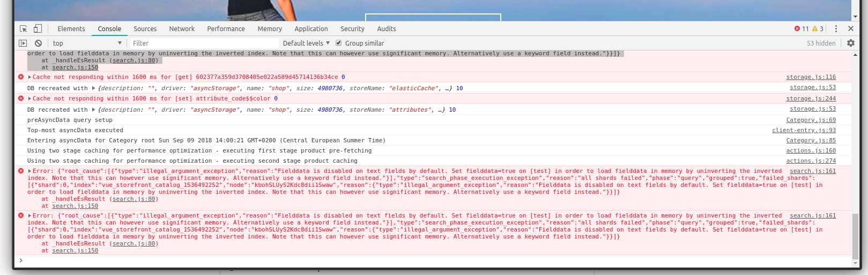Click the 53 hidden messages label
This screenshot has height=275, width=868.
821,43
